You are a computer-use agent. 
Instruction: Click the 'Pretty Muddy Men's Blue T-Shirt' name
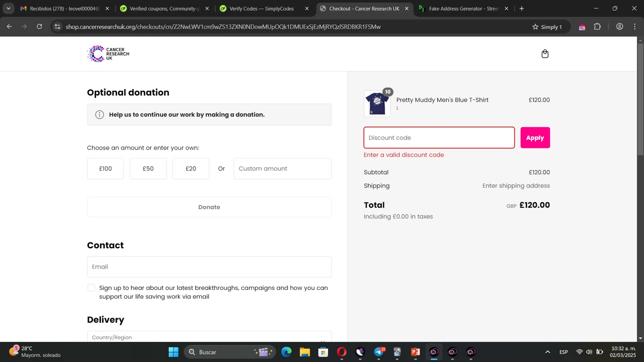pos(442,100)
